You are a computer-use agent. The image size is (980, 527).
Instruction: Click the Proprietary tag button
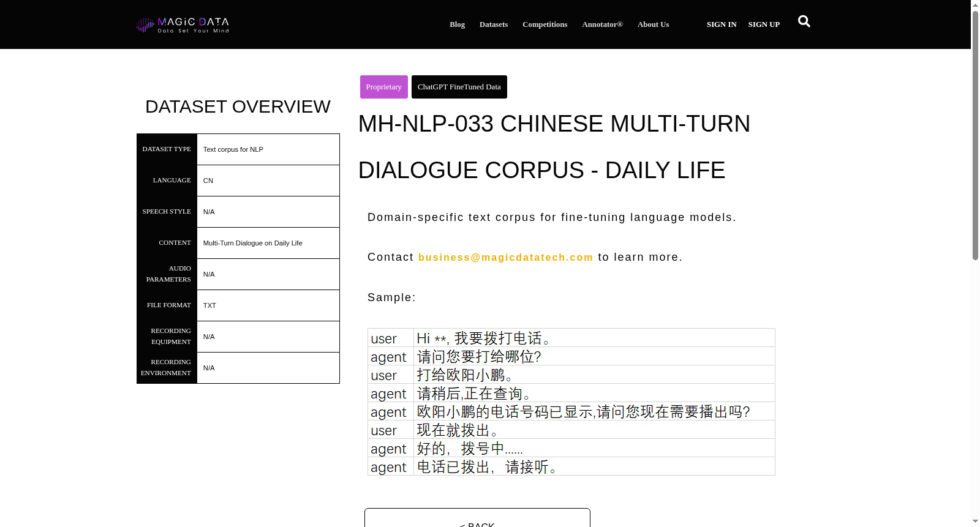click(384, 87)
